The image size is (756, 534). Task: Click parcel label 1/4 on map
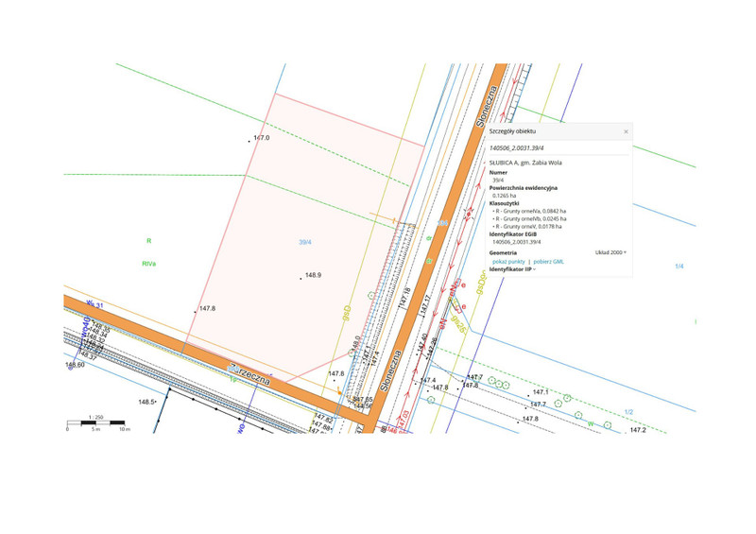click(x=679, y=267)
